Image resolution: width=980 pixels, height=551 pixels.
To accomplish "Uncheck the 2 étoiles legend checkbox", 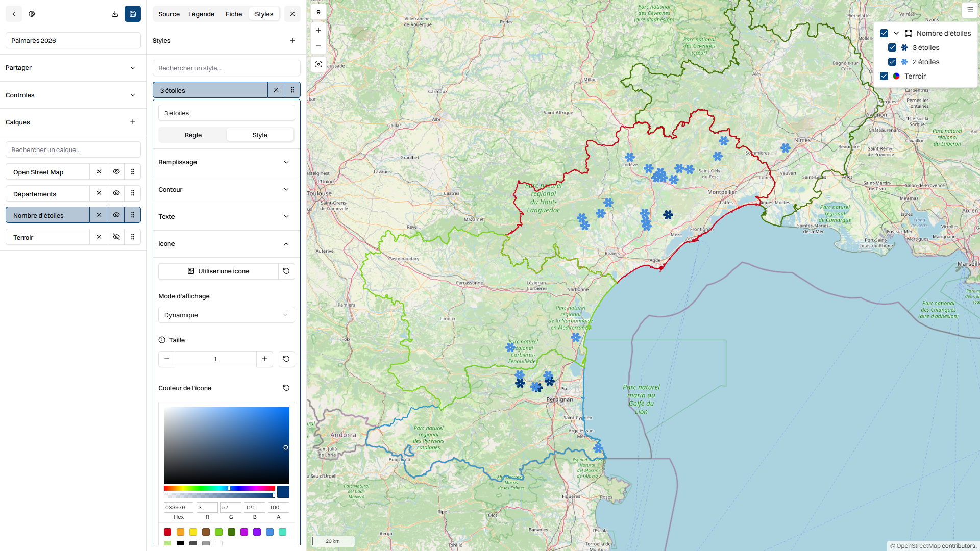I will pyautogui.click(x=892, y=62).
